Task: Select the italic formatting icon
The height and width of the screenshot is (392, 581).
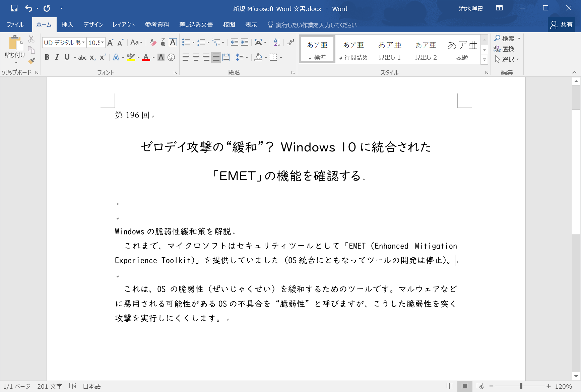Action: [57, 57]
